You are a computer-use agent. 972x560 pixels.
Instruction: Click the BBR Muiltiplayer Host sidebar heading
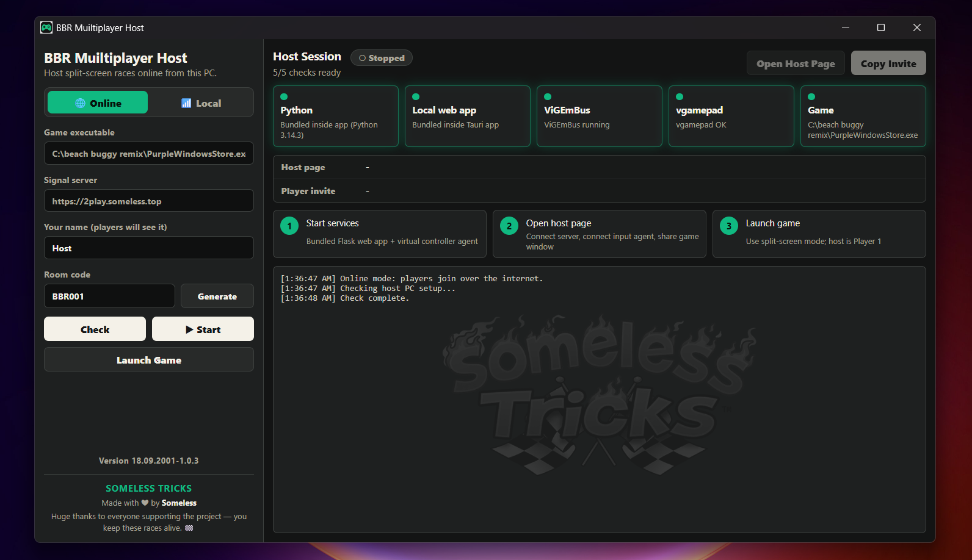115,58
